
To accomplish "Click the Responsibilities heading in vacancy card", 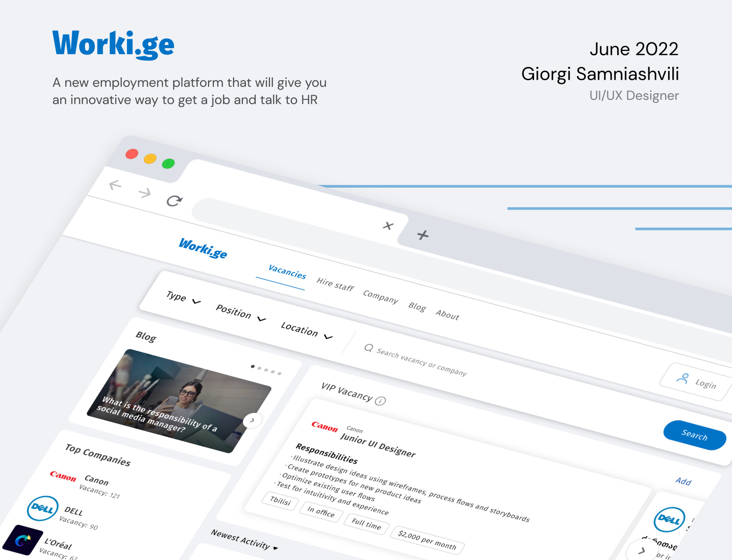I will 327,454.
